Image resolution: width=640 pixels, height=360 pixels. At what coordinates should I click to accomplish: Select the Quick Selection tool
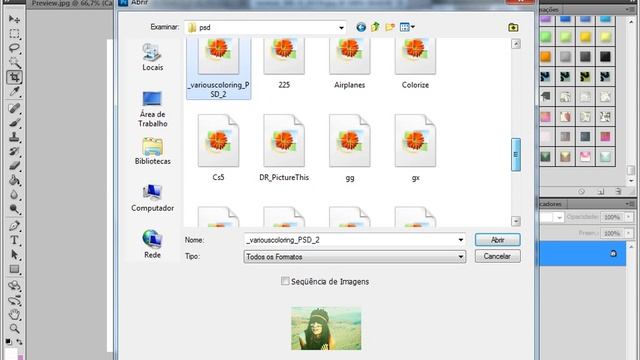tap(14, 62)
